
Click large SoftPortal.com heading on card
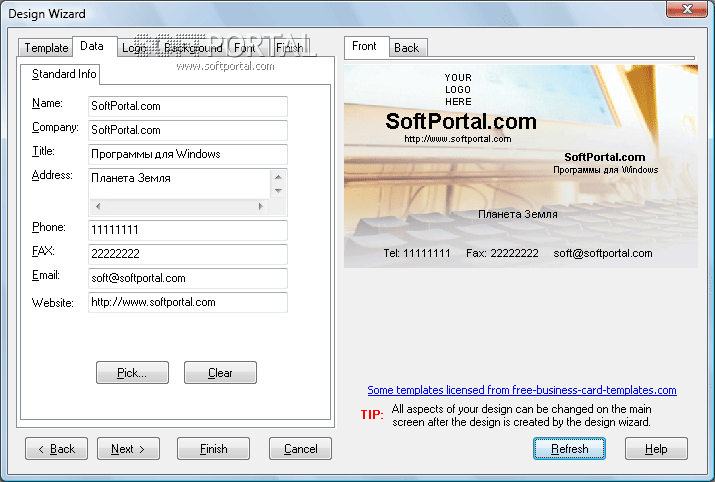(461, 121)
